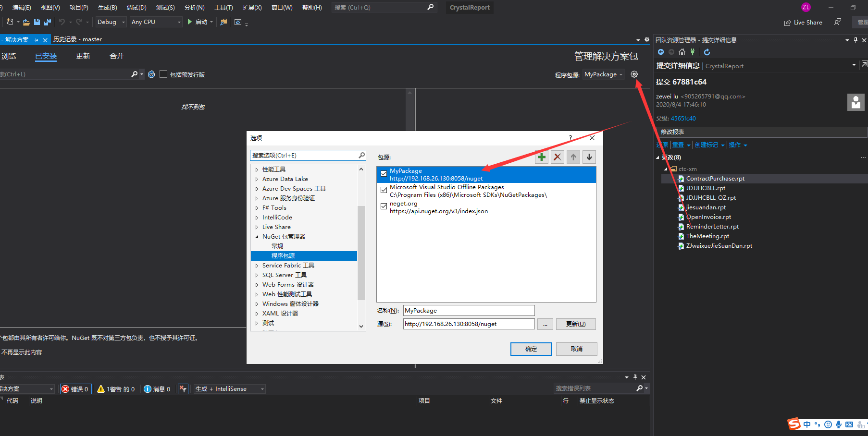Open the Build + IntelliSense dropdown

pos(230,389)
